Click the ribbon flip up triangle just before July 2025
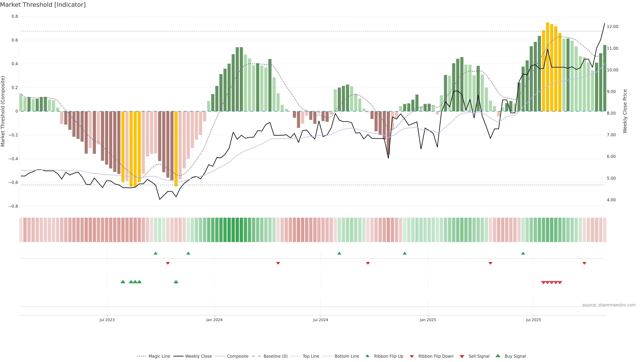This screenshot has width=644, height=362. coord(523,253)
